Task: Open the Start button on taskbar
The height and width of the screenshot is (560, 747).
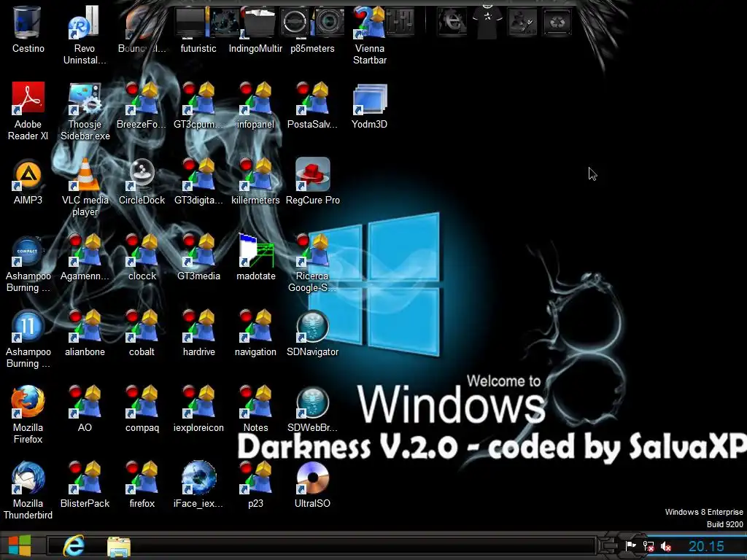Action: point(20,545)
